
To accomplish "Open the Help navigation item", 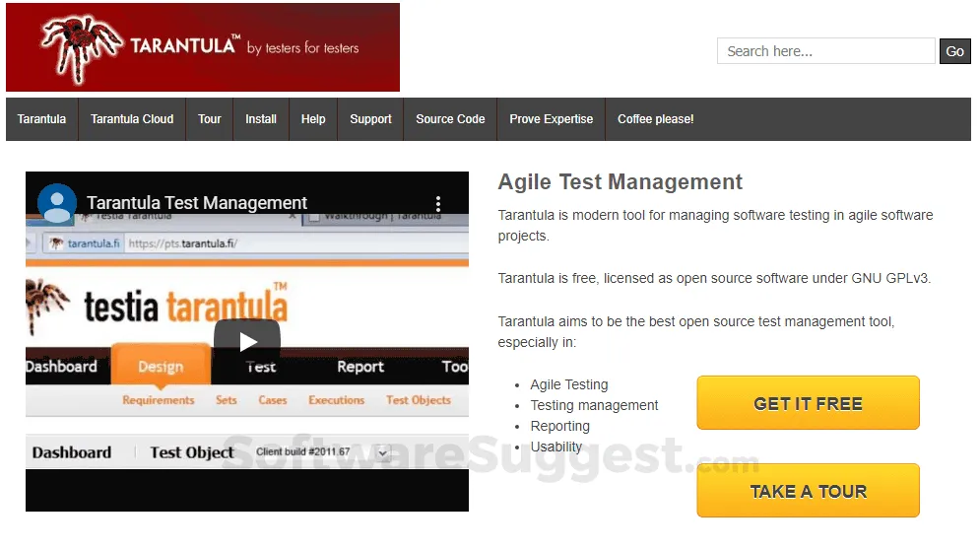I will [313, 119].
